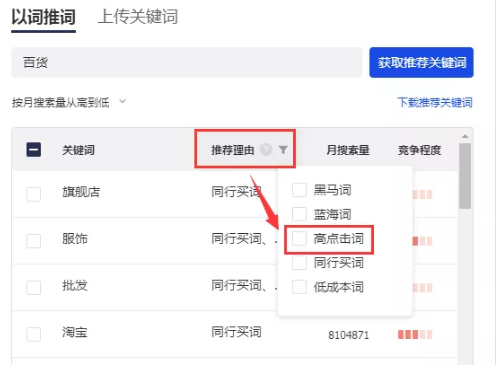This screenshot has height=384, width=500.
Task: Click the filter funnel icon beside 推荐理由
Action: 283,150
